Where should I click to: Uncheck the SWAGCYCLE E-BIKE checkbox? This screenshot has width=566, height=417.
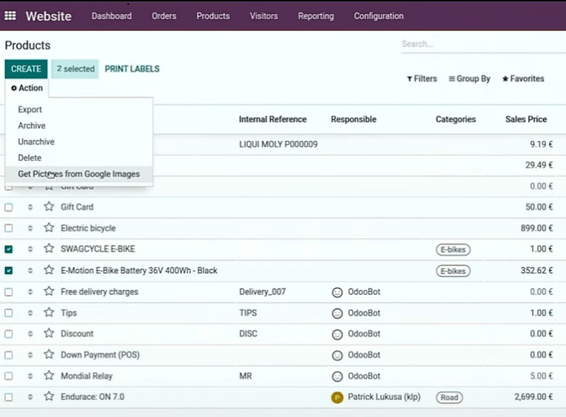[9, 249]
